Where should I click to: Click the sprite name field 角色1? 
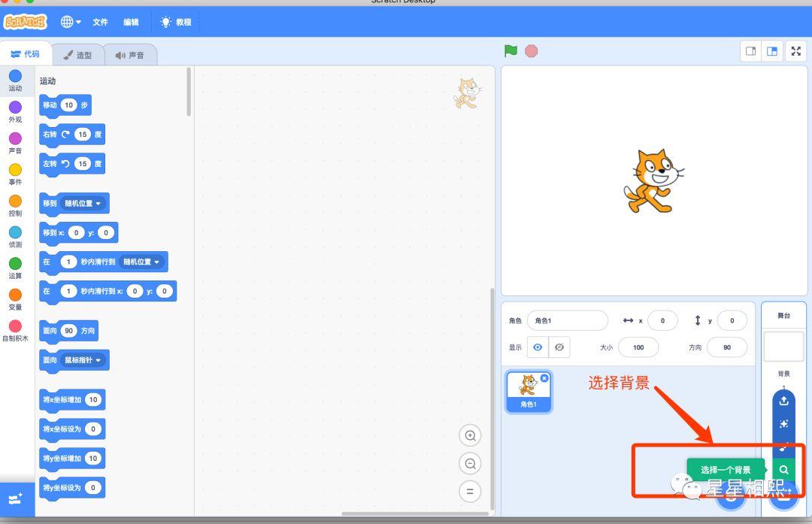(568, 320)
